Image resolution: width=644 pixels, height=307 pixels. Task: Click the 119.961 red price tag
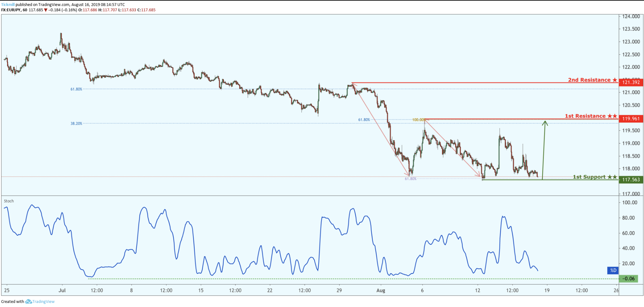click(x=631, y=119)
